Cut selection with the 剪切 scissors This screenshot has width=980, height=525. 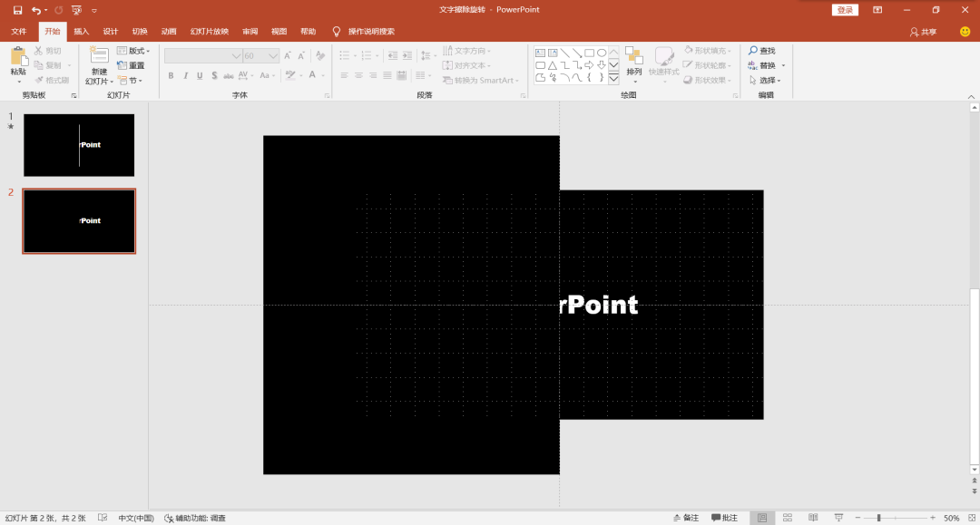click(48, 51)
